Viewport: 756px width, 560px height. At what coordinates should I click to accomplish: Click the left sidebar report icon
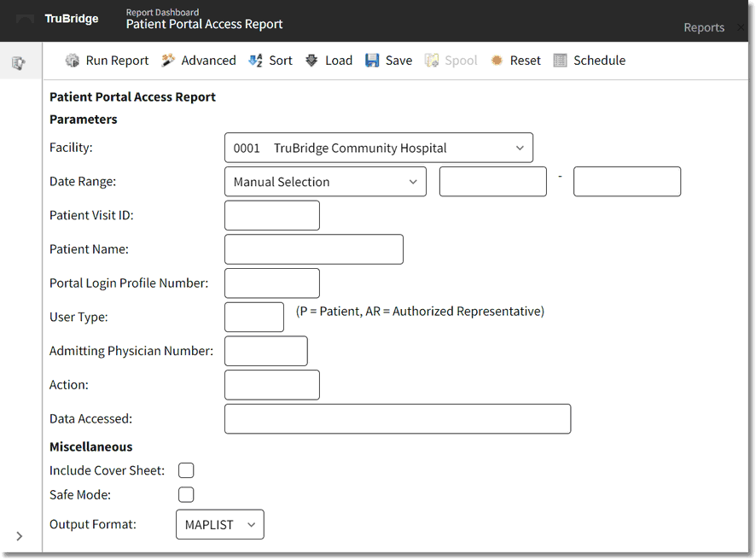(x=18, y=63)
